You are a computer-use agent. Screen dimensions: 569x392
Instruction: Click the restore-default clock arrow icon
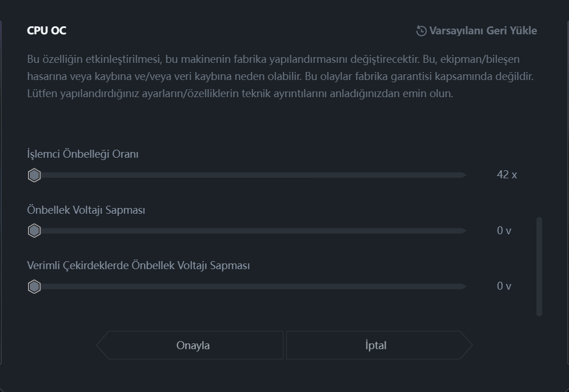(421, 31)
